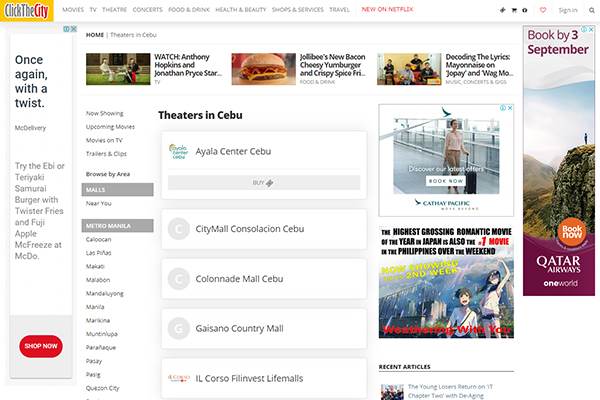The image size is (600, 400).
Task: Click the Ayala Center Cebu logo
Action: click(179, 152)
